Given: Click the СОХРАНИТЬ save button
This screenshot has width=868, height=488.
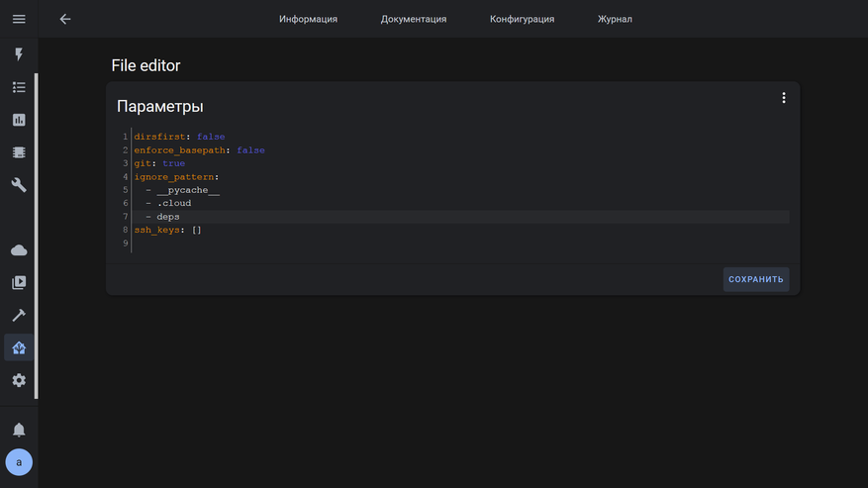Looking at the screenshot, I should click(x=756, y=280).
